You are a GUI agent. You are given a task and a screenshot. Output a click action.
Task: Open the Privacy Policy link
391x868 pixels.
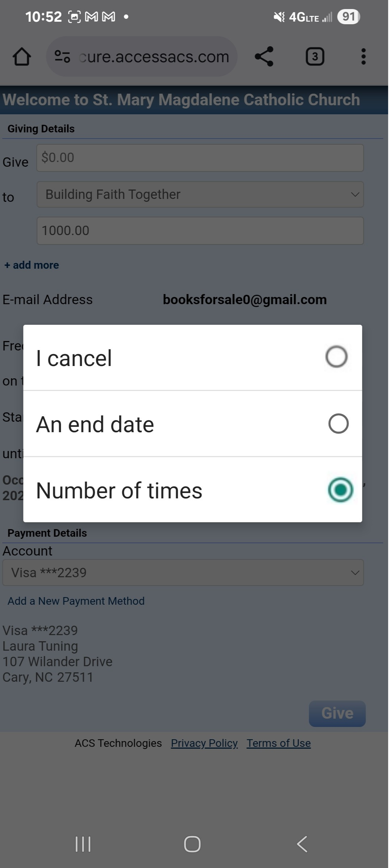(204, 743)
